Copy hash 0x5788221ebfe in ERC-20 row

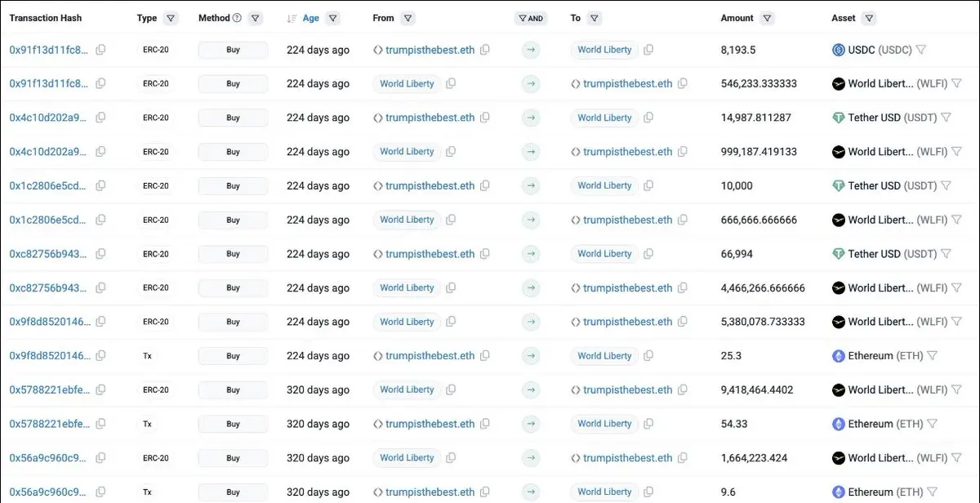pos(100,390)
